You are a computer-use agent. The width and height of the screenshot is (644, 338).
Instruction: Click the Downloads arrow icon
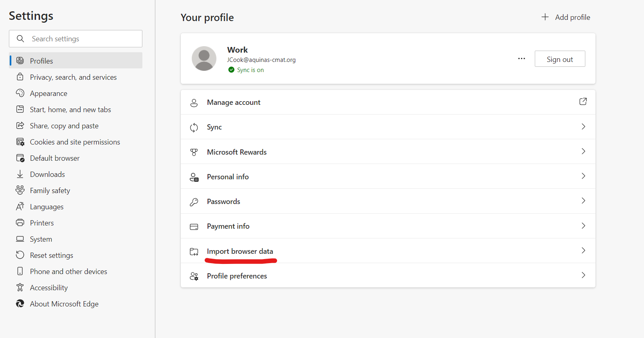[x=20, y=174]
